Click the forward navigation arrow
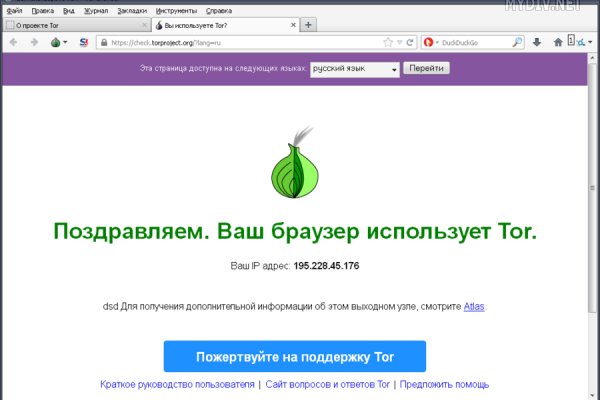This screenshot has width=600, height=400. pos(35,43)
